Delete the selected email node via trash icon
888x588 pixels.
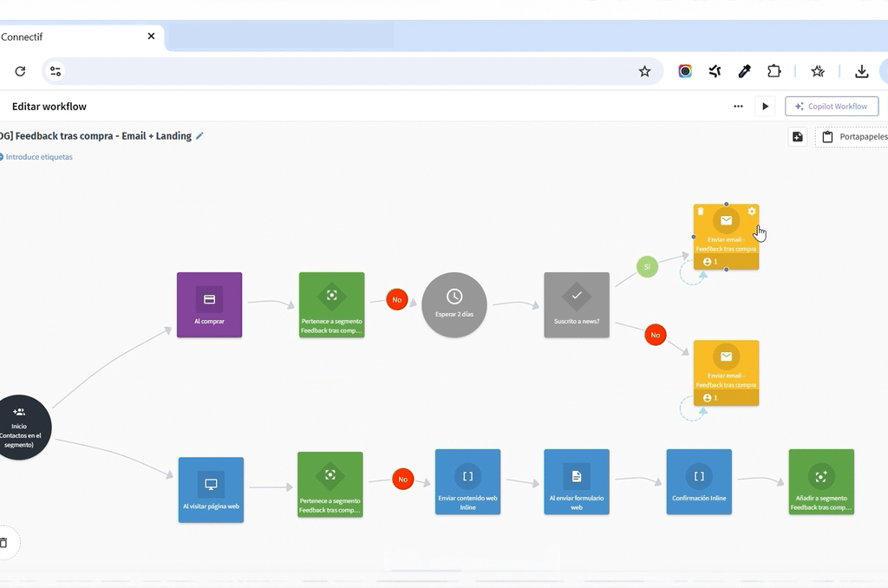701,212
